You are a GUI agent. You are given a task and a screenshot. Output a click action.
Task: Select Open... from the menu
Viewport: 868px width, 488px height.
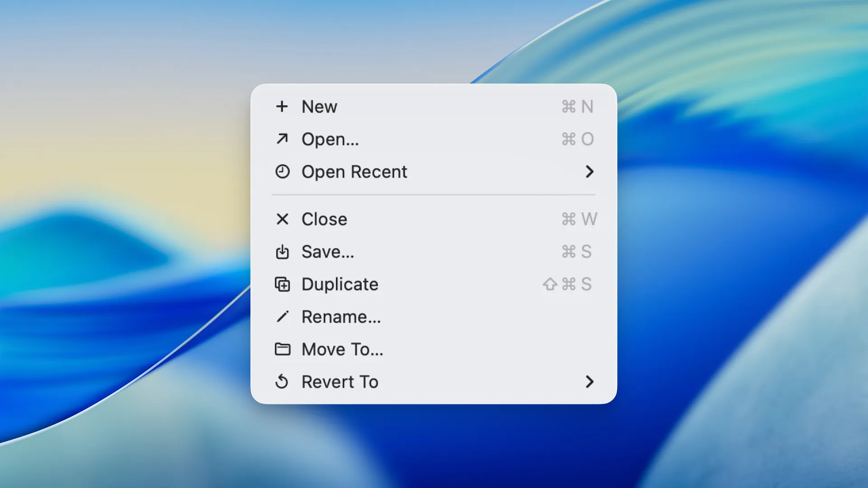tap(330, 139)
